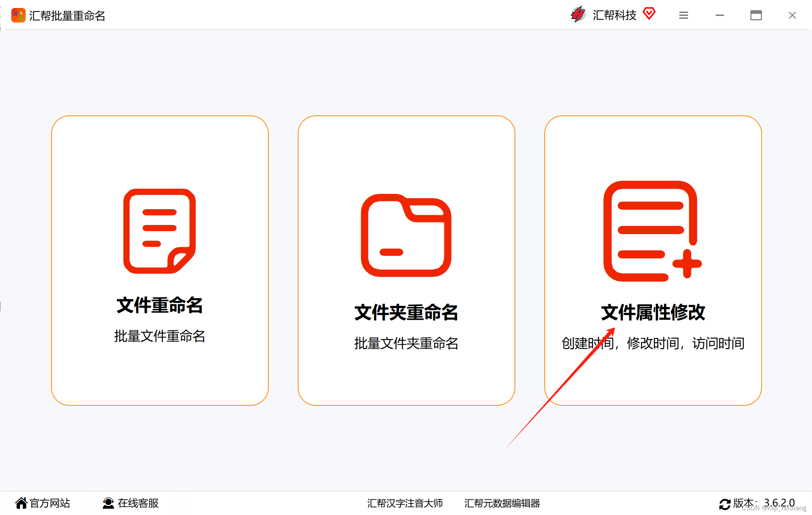The height and width of the screenshot is (515, 812).
Task: Click the refresh icon beside 版本
Action: coord(725,504)
